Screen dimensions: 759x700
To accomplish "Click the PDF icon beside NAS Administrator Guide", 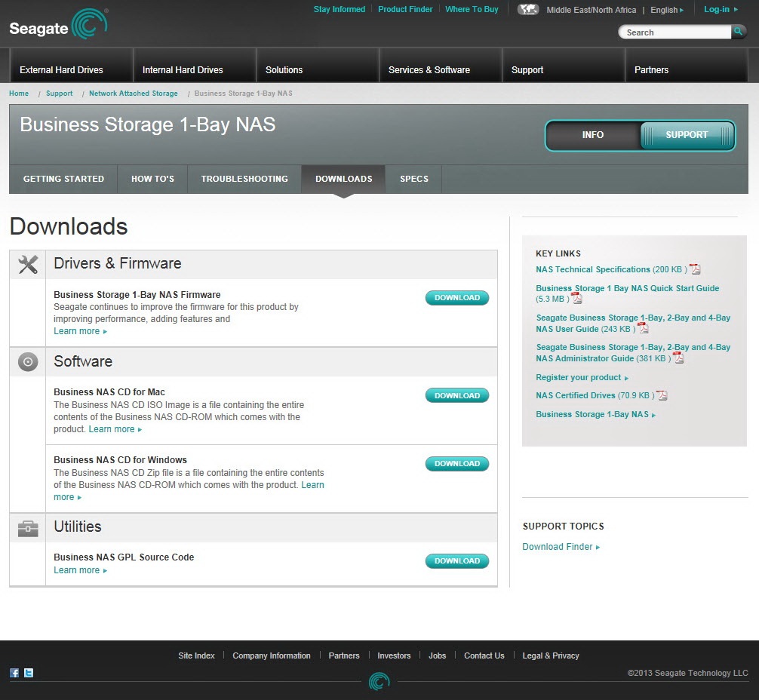I will coord(678,358).
